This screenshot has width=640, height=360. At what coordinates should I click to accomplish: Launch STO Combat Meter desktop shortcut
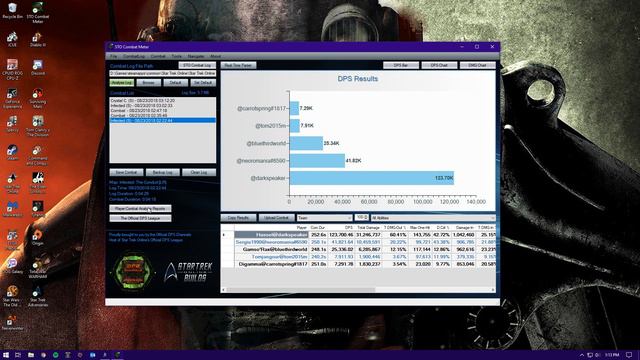click(x=38, y=12)
